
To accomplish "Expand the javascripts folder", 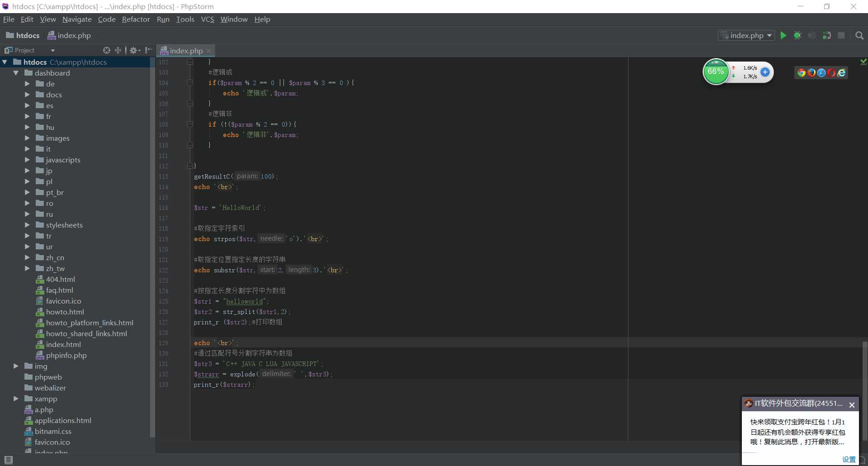I will point(27,160).
